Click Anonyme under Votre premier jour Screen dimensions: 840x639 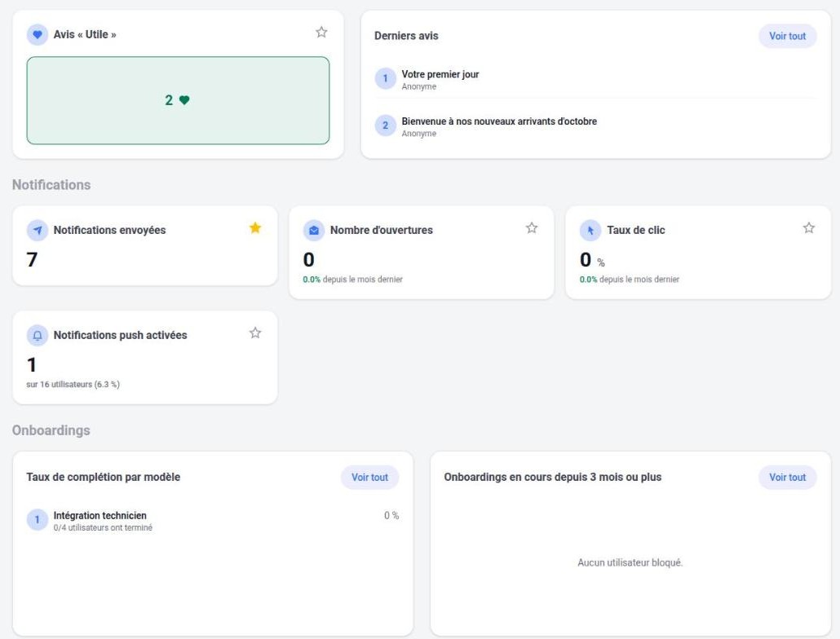(419, 86)
